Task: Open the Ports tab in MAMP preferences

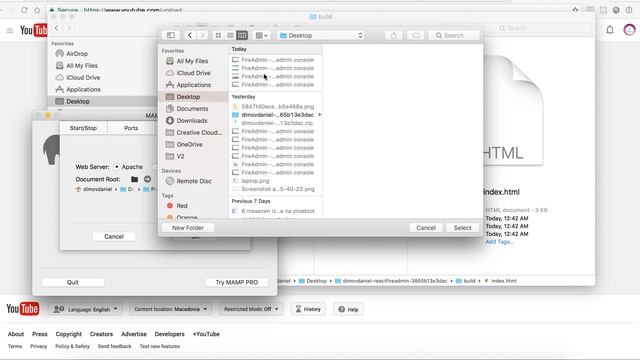Action: 131,128
